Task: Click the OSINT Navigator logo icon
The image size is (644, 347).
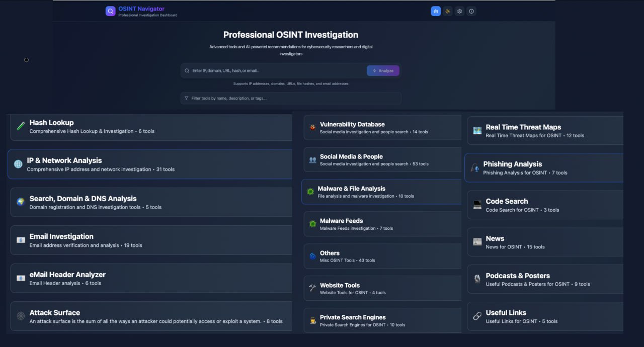Action: coord(110,11)
